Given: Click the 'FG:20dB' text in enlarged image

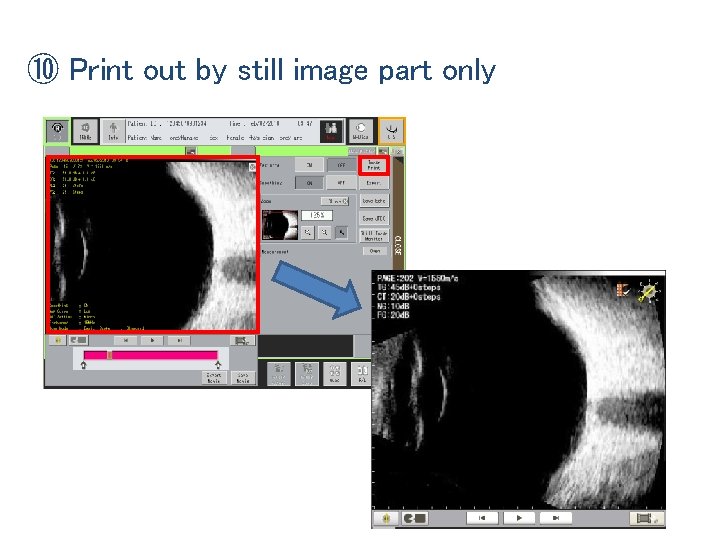Looking at the screenshot, I should pos(393,315).
